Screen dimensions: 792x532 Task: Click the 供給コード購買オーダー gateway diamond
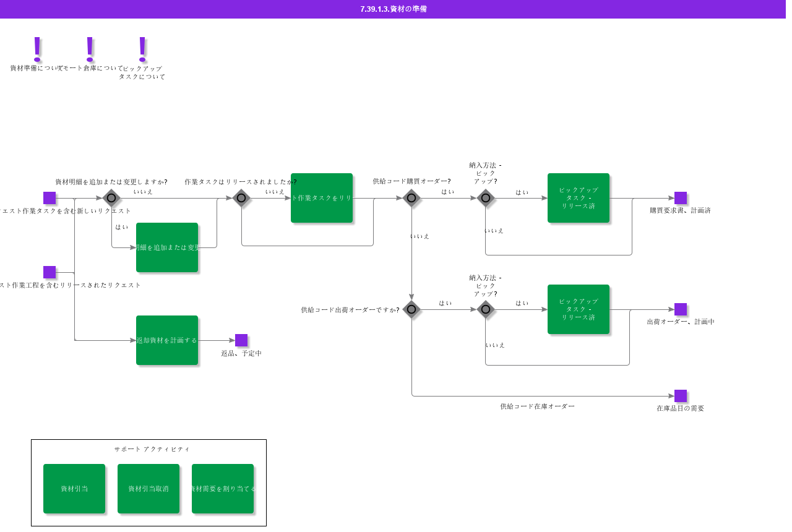411,198
